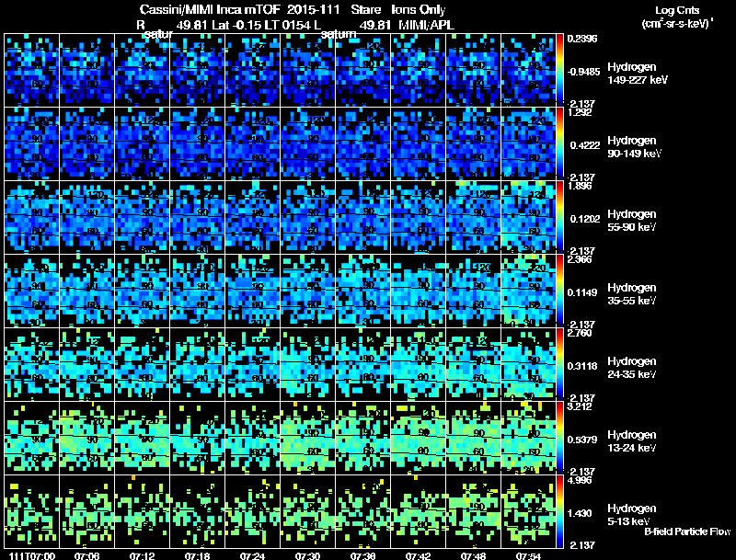Image resolution: width=736 pixels, height=560 pixels.
Task: Select the Hydrogen 24-35 keV row label
Action: pyautogui.click(x=632, y=368)
